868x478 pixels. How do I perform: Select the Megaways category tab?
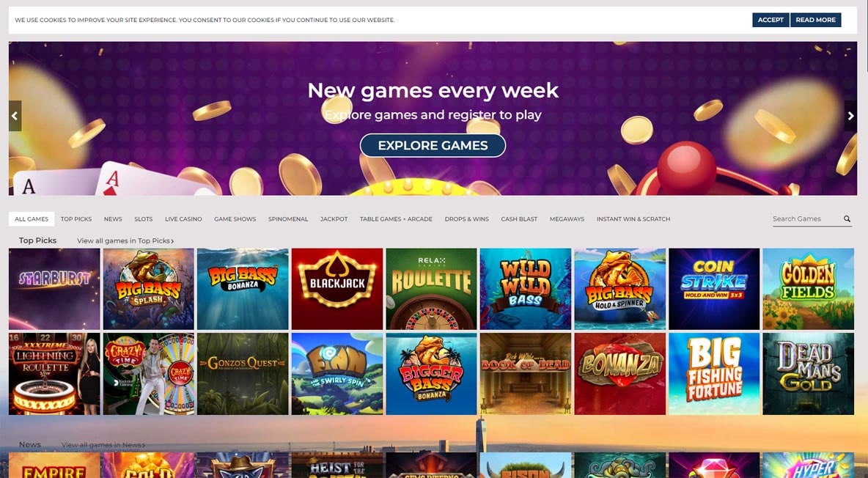[567, 218]
